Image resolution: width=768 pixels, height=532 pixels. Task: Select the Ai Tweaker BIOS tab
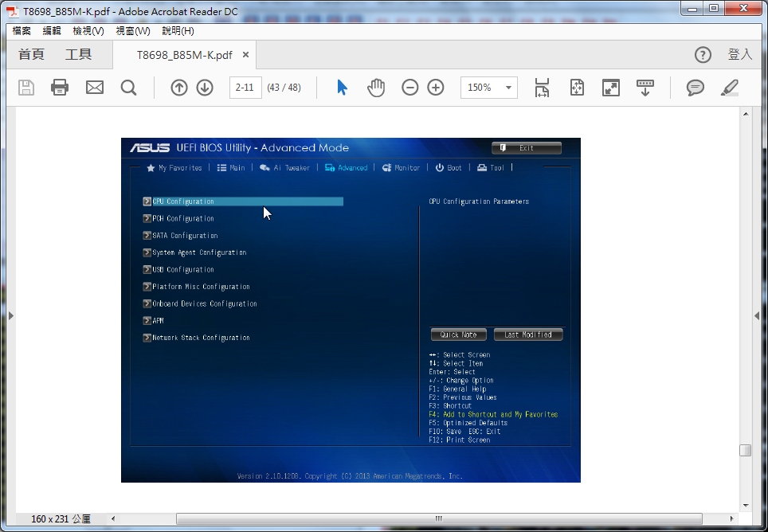(x=285, y=168)
